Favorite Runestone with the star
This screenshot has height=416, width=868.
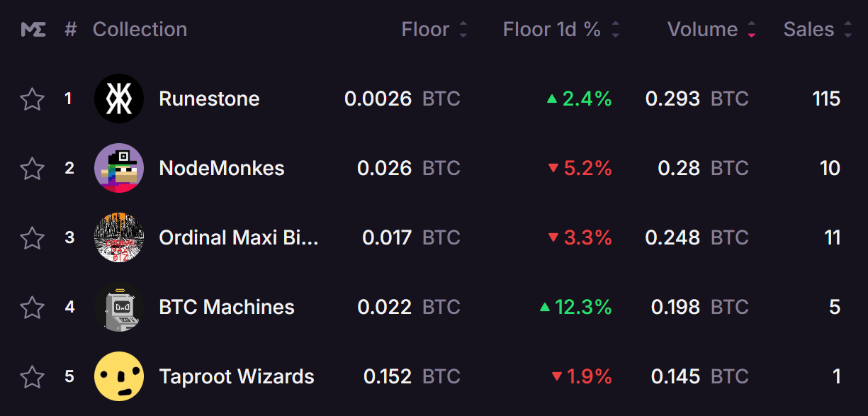pyautogui.click(x=32, y=99)
